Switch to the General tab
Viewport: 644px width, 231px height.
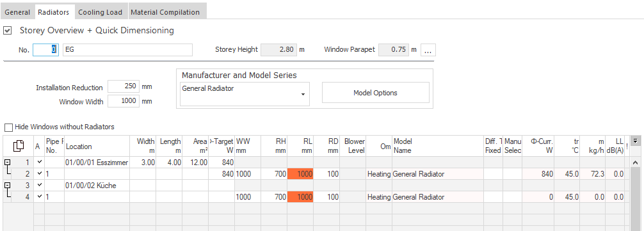click(17, 12)
